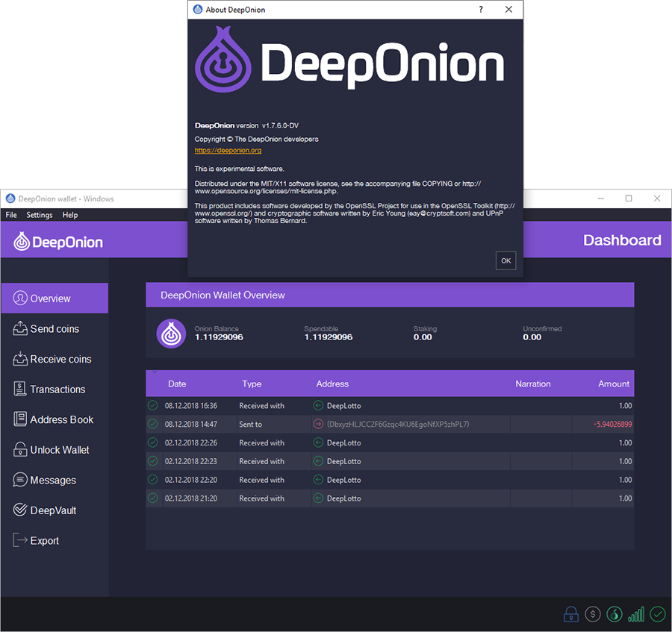
Task: Click the Staking value 0.00
Action: coord(423,337)
